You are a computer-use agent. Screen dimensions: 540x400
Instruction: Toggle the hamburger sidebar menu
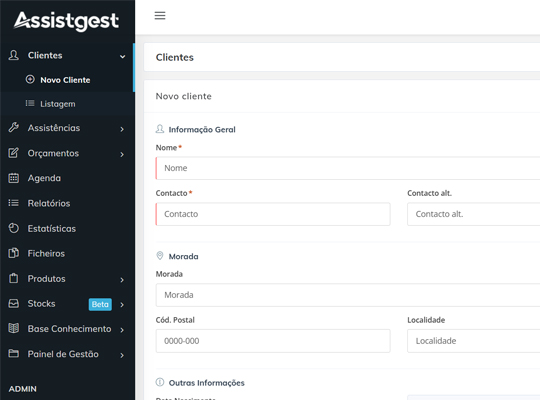coord(160,16)
